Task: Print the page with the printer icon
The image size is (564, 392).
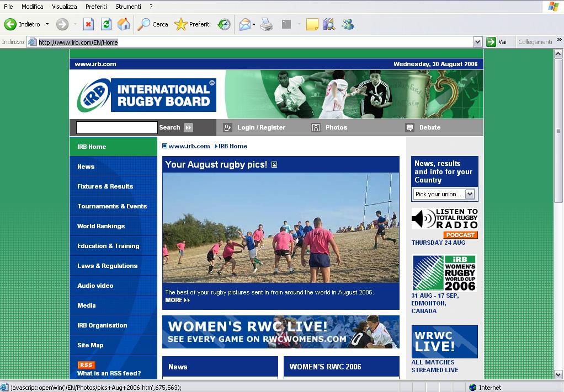Action: click(267, 24)
